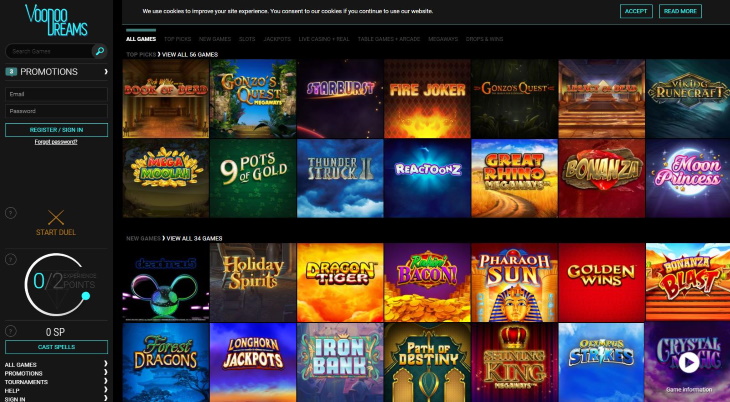
Task: Focus the Password input field
Action: 56,111
